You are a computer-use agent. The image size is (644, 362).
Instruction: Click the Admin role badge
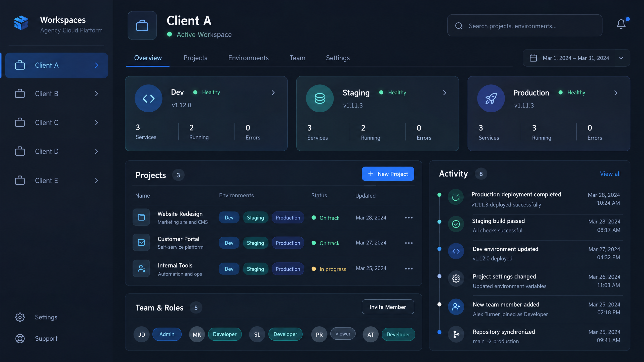click(x=167, y=334)
